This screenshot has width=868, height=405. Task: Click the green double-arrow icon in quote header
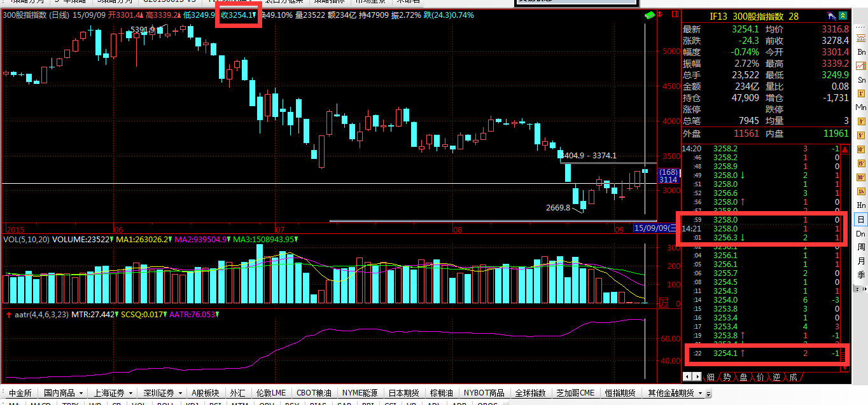(x=843, y=16)
